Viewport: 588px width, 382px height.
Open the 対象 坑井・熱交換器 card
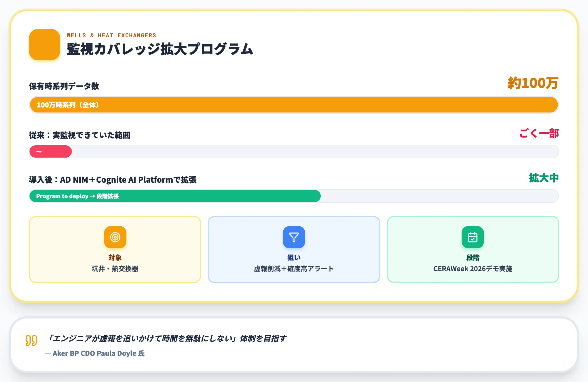[115, 249]
